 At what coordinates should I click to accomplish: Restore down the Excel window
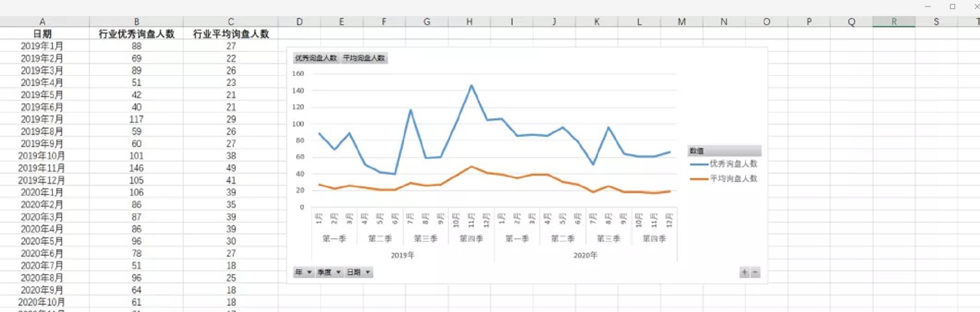click(x=952, y=7)
